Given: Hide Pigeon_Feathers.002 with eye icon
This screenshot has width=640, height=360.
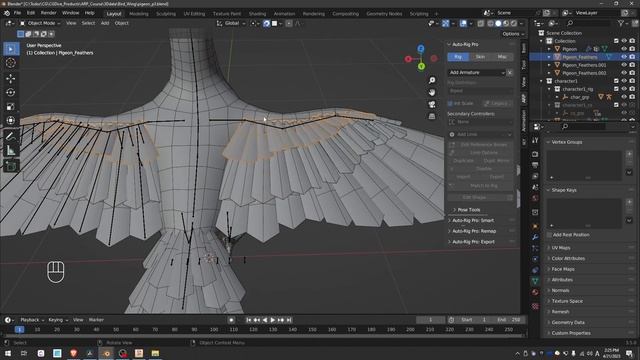Looking at the screenshot, I should tap(624, 73).
